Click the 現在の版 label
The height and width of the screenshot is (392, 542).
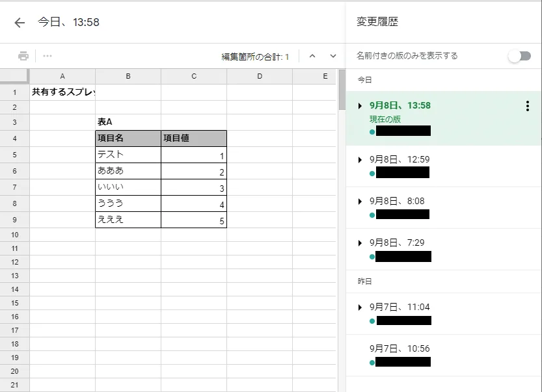[x=385, y=120]
